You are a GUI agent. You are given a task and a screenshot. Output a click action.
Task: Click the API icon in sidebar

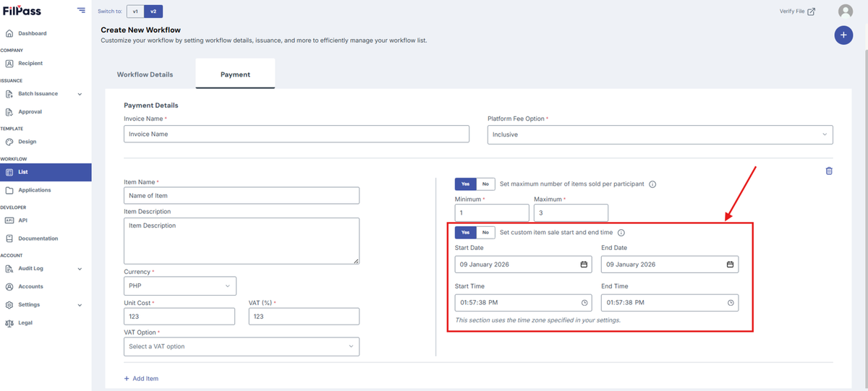click(9, 220)
